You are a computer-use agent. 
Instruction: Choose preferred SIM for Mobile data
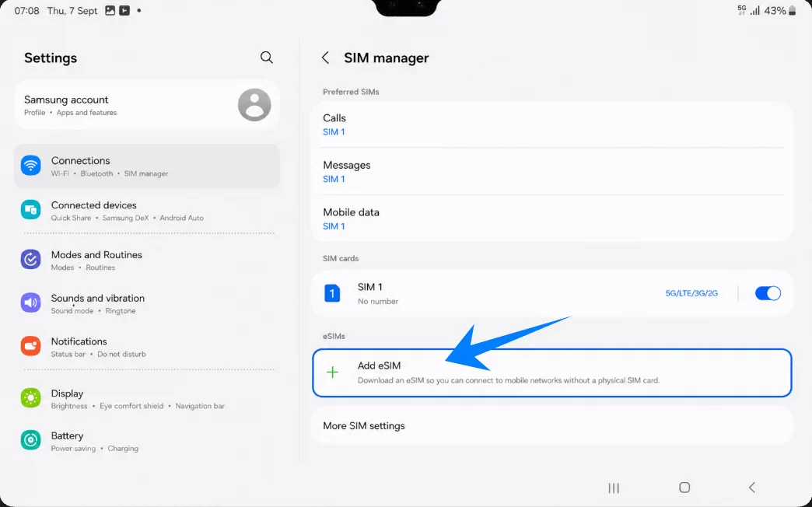point(552,219)
